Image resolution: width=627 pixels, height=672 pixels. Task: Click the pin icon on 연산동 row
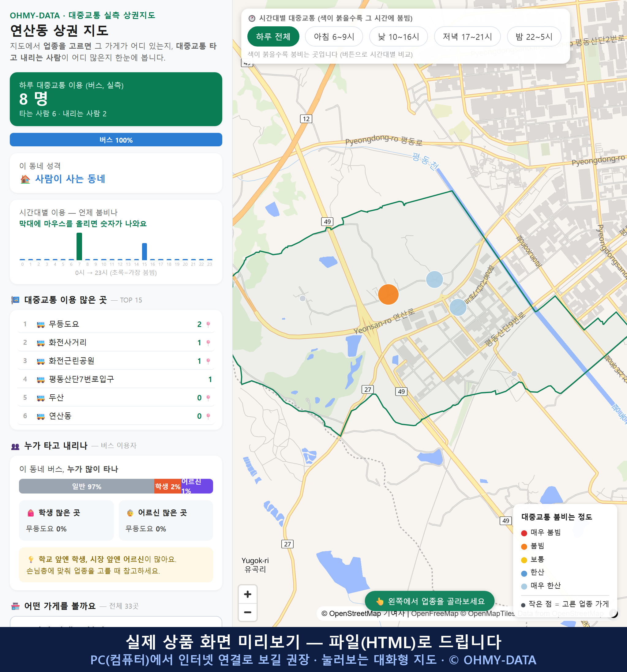(208, 416)
